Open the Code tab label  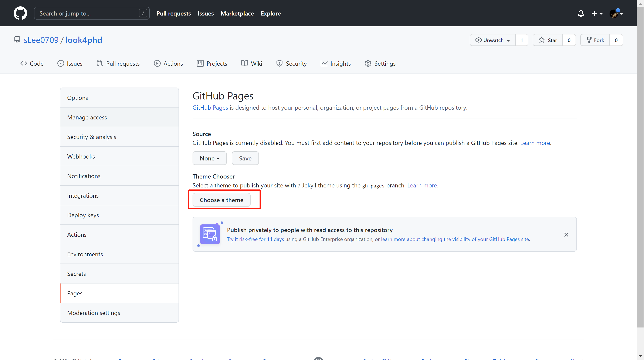click(x=37, y=64)
